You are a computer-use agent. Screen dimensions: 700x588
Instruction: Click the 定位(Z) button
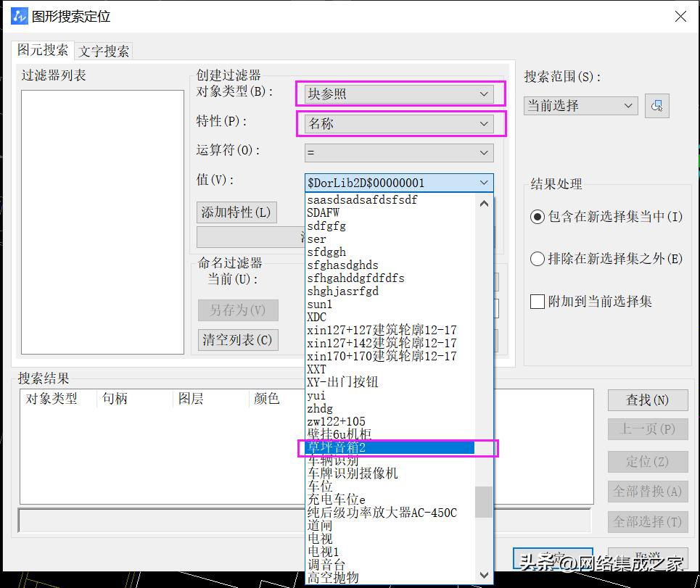point(648,462)
